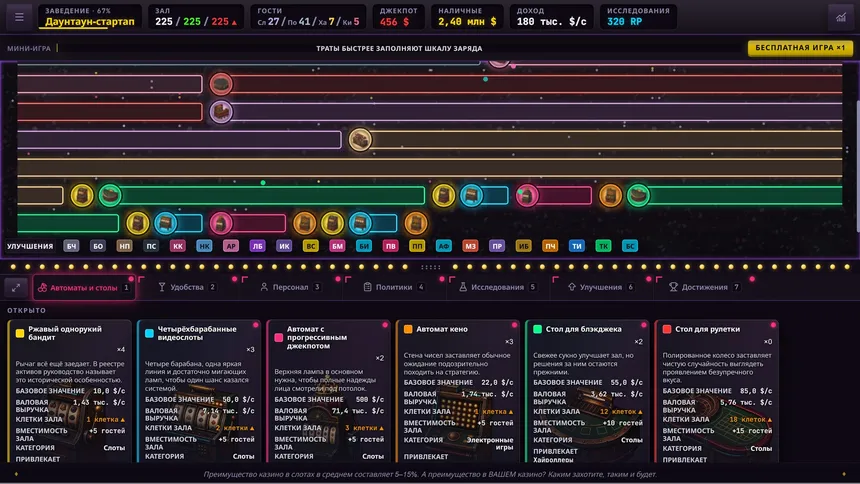
Task: Select the ПС upgrade badge
Action: point(151,246)
